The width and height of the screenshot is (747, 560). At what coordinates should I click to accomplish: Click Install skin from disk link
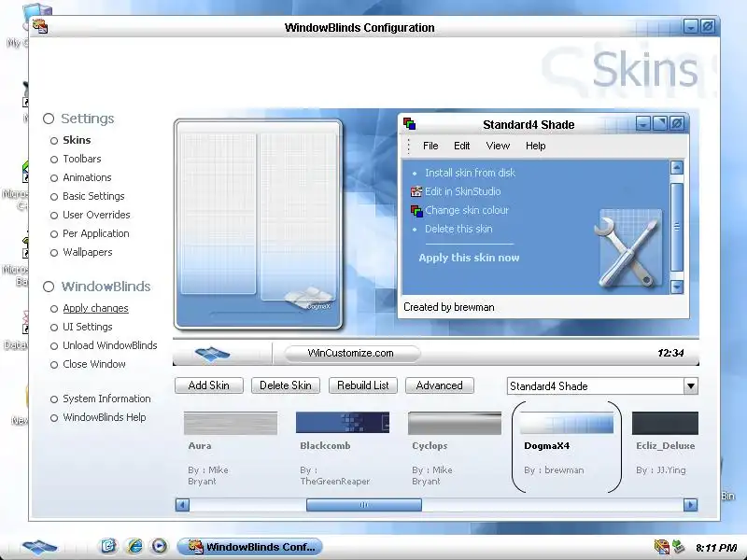click(x=470, y=173)
